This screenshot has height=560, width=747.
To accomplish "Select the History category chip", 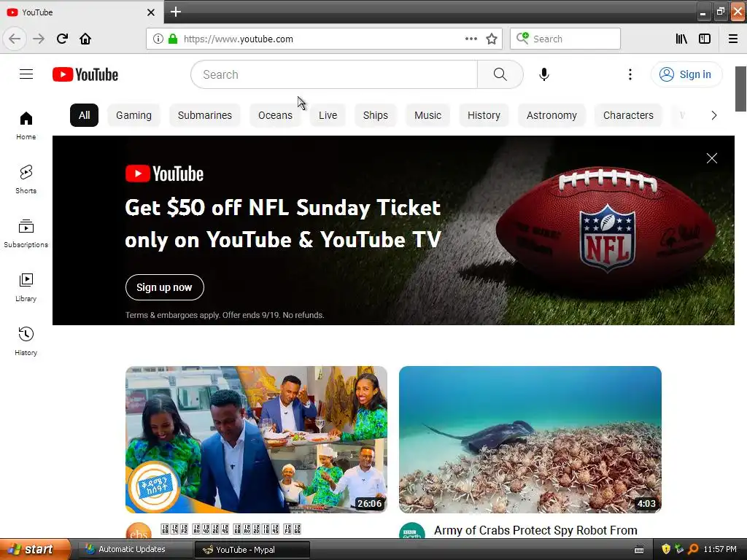I will [484, 115].
